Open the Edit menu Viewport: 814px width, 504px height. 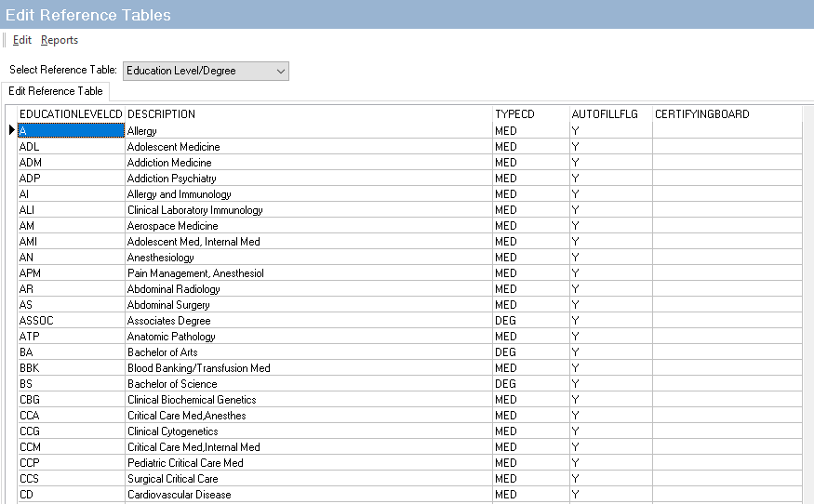click(x=21, y=40)
